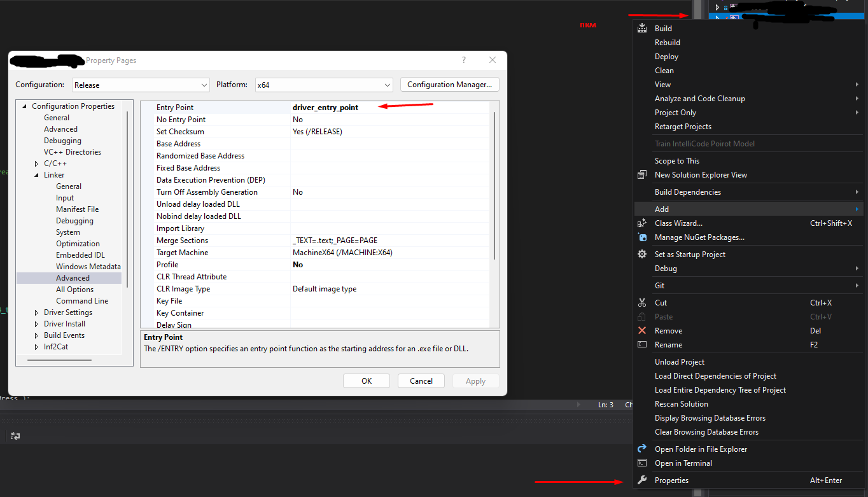Click the Rename icon in context menu
868x497 pixels.
642,345
